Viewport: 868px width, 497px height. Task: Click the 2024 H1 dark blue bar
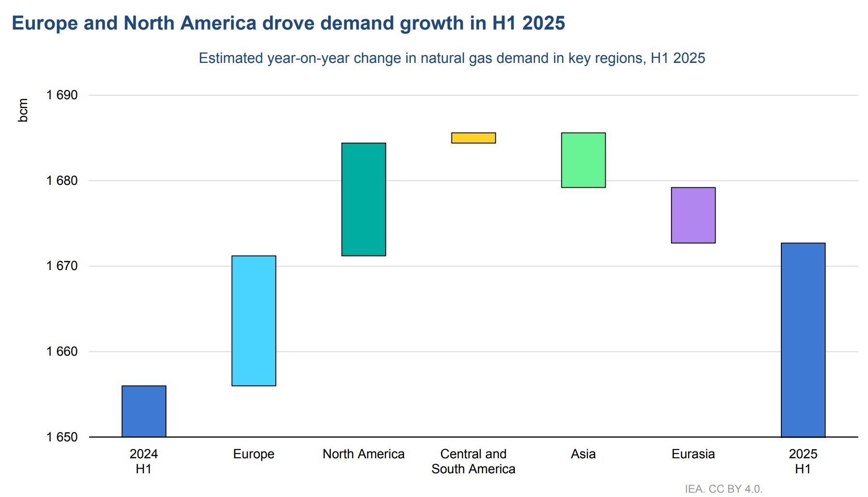click(144, 411)
